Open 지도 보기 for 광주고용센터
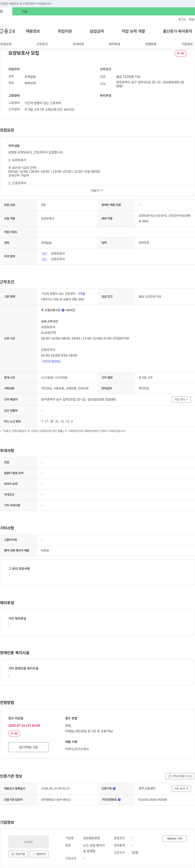 tap(182, 789)
